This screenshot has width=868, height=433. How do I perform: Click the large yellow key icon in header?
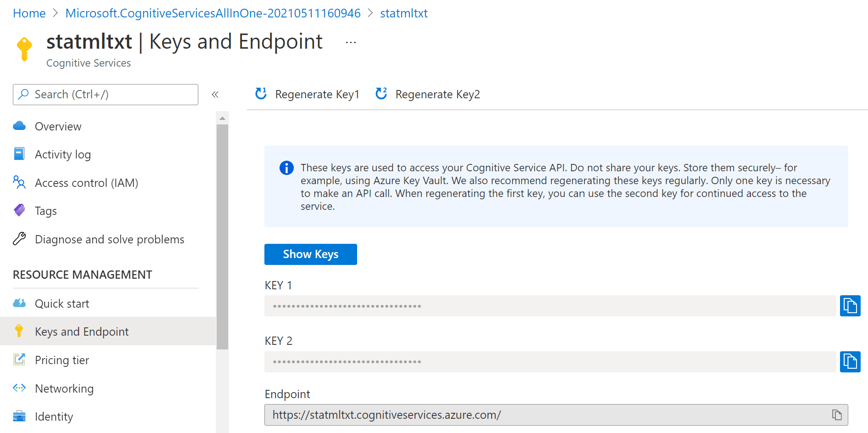[x=24, y=49]
